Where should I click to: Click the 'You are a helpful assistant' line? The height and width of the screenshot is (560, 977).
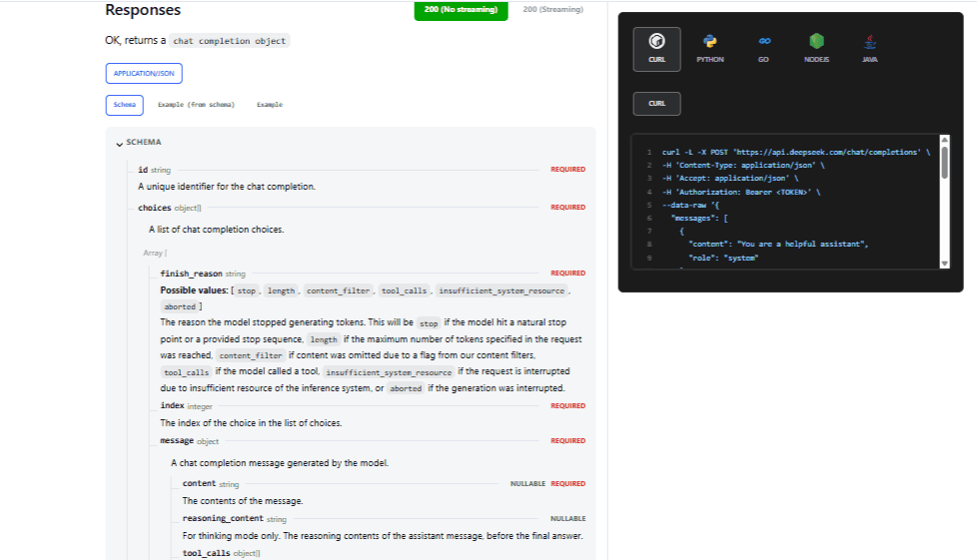coord(777,245)
